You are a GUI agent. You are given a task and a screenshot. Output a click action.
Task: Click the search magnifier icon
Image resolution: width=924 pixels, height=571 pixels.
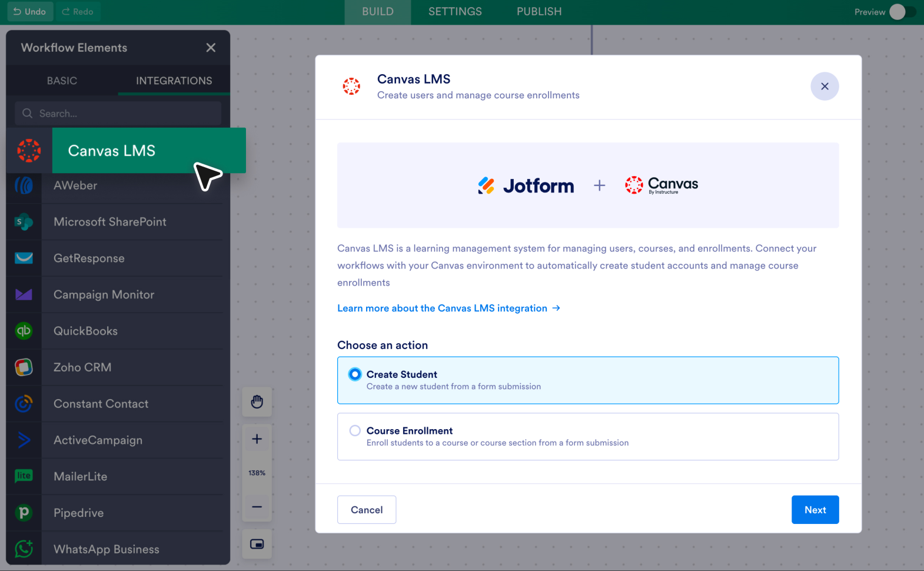[27, 113]
